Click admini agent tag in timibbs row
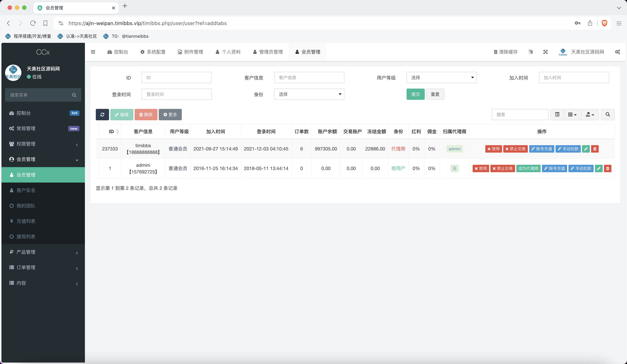The width and height of the screenshot is (627, 364). click(454, 149)
